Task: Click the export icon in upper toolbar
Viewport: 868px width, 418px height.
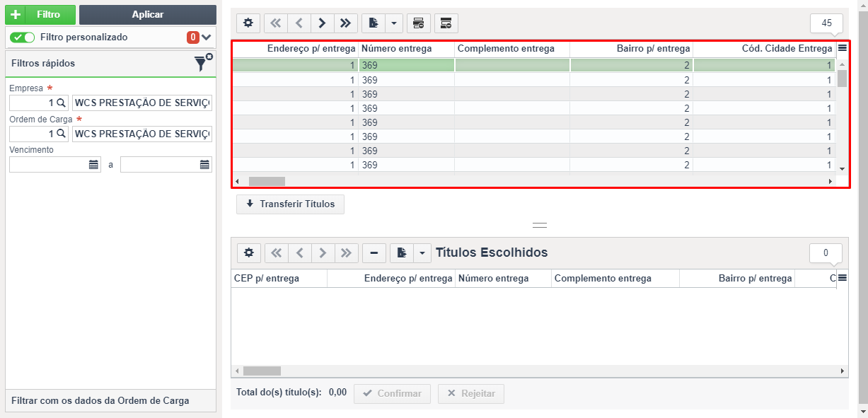Action: [373, 23]
